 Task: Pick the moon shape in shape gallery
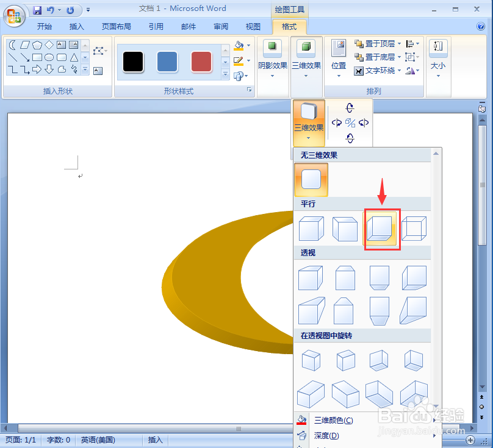12,45
